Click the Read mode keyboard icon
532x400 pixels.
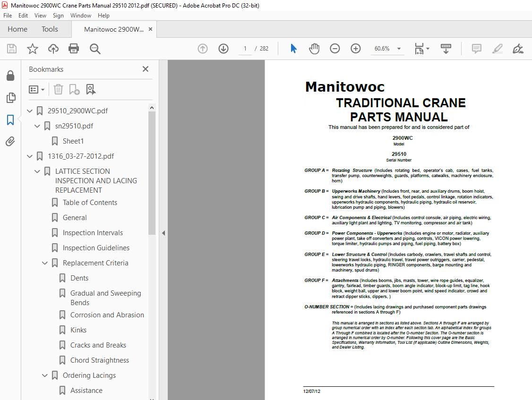[x=446, y=49]
